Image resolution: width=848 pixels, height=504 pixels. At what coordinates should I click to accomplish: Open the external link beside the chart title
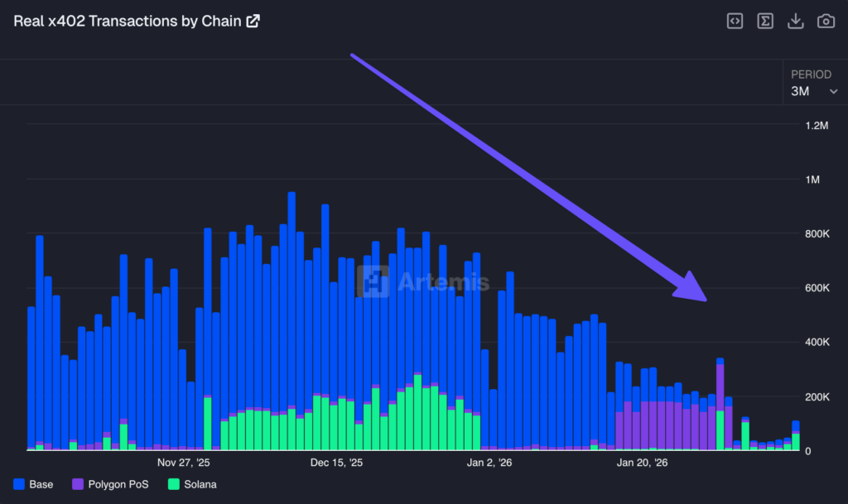pyautogui.click(x=253, y=20)
